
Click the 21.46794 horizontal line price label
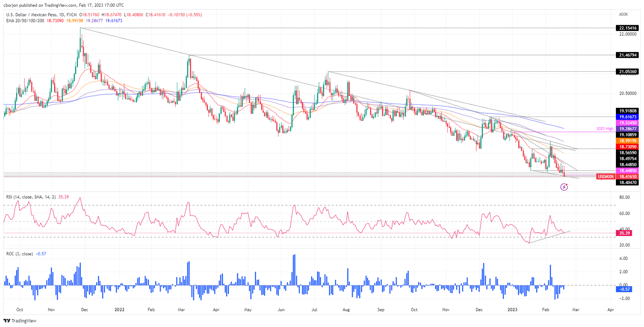click(627, 55)
